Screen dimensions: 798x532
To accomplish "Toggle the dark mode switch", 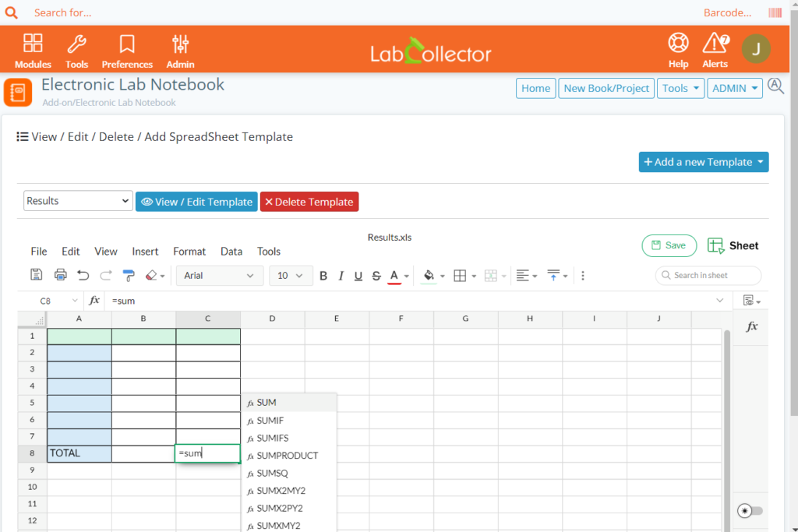I will [x=750, y=511].
